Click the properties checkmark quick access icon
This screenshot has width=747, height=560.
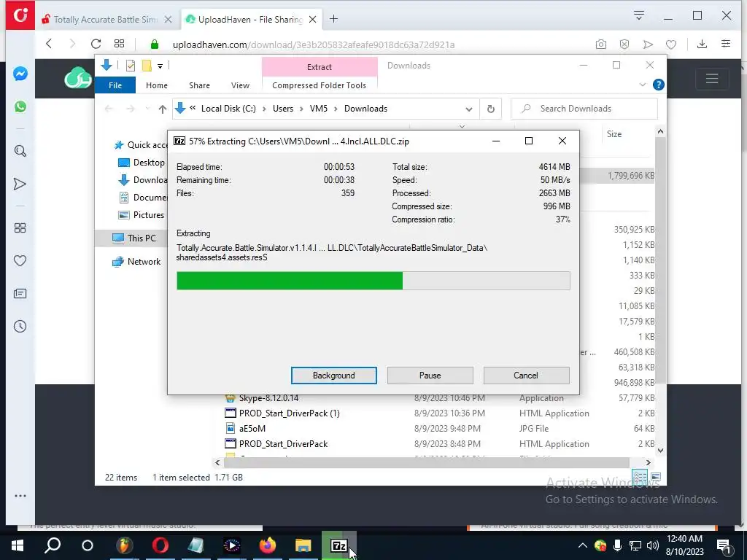click(x=130, y=66)
